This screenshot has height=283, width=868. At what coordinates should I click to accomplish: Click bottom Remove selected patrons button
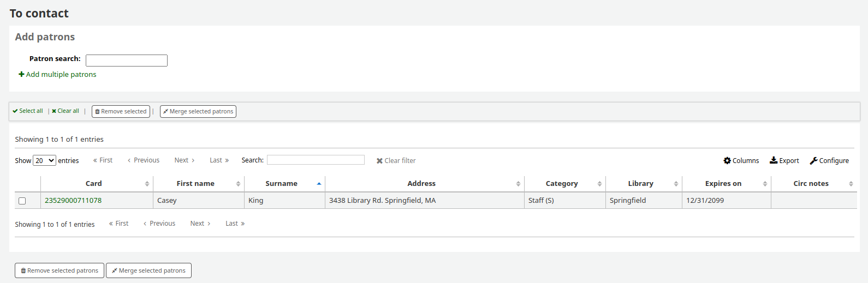[60, 270]
